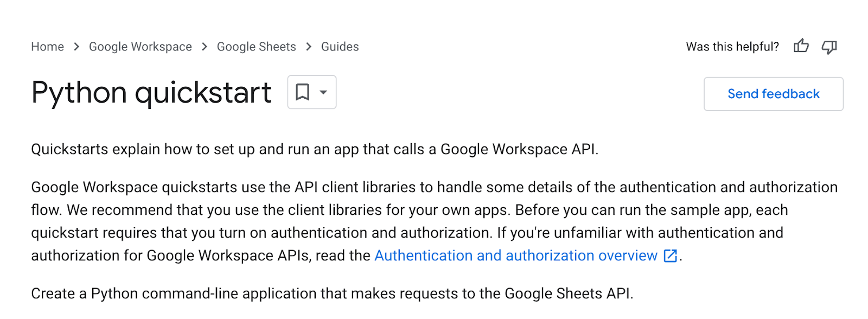Click the chevron between Google Sheets and Guides
Viewport: 868px width, 319px height.
click(309, 47)
